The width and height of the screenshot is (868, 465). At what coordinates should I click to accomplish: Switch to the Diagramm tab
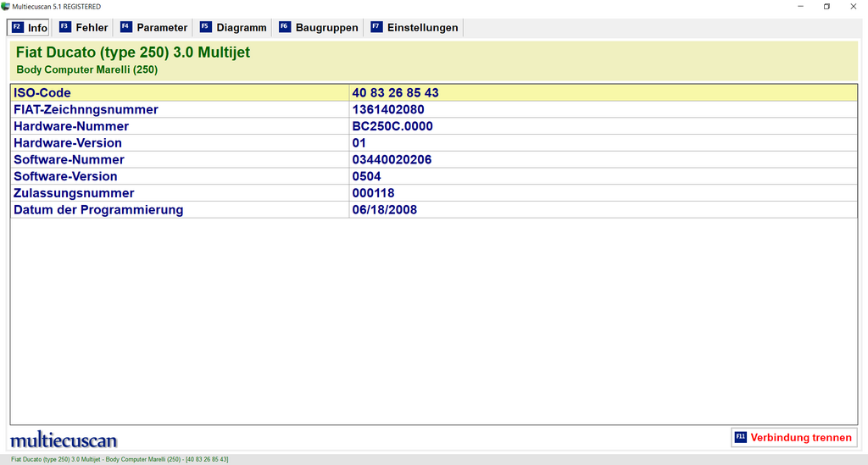pyautogui.click(x=233, y=28)
